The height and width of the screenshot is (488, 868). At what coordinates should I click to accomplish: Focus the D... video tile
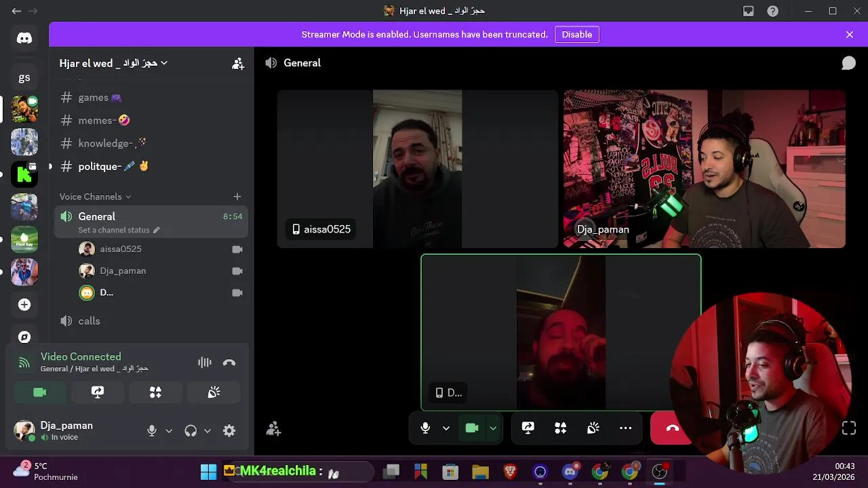pyautogui.click(x=561, y=333)
